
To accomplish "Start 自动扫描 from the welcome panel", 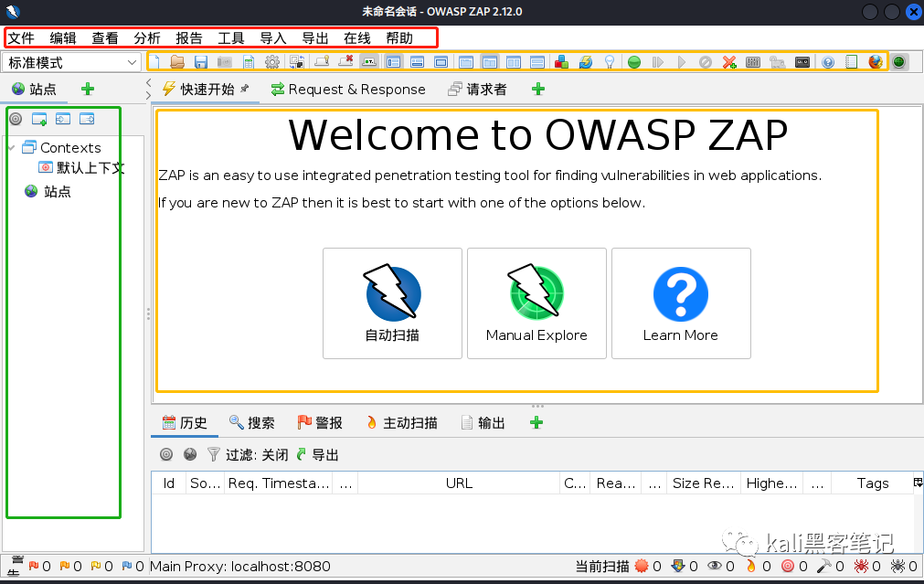I will (392, 303).
